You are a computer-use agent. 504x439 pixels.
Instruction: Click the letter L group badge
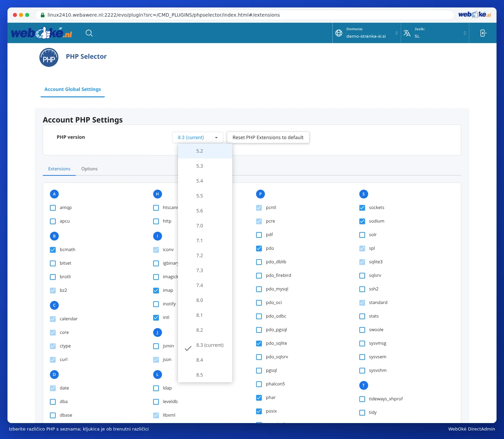pos(157,375)
